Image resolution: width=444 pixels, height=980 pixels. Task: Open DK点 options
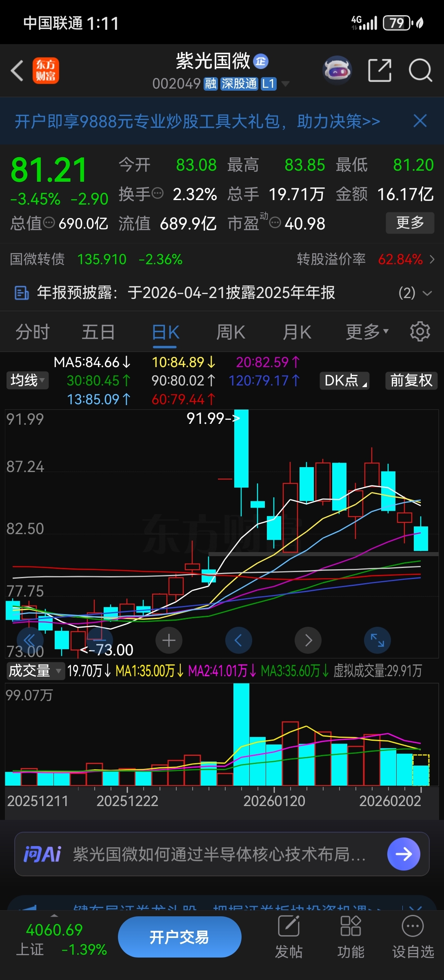(345, 380)
